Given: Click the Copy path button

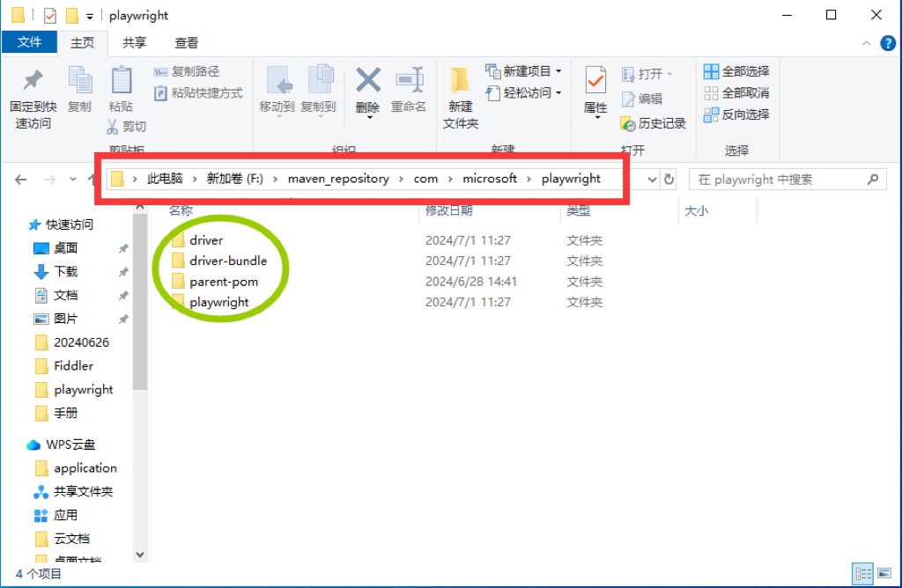Looking at the screenshot, I should tap(187, 71).
